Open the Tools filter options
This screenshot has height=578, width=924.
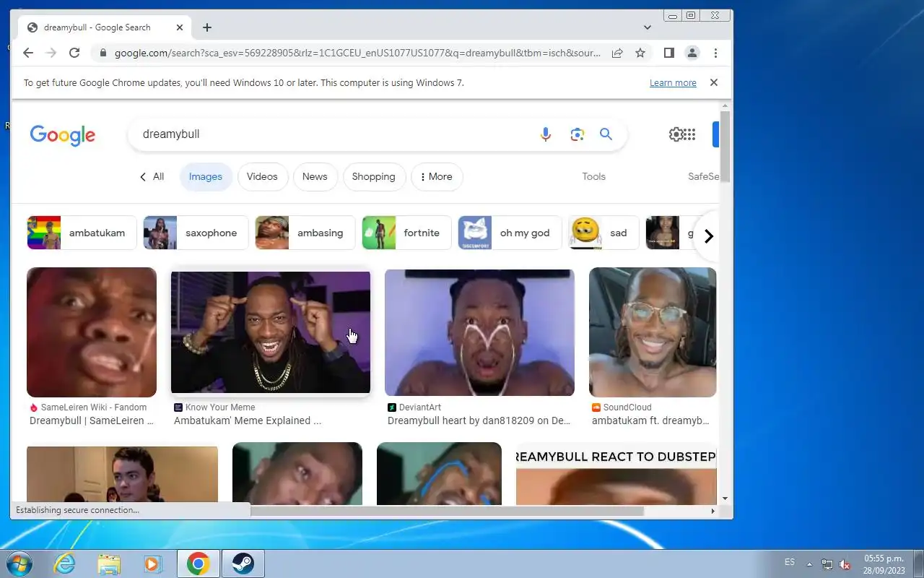[x=593, y=176]
